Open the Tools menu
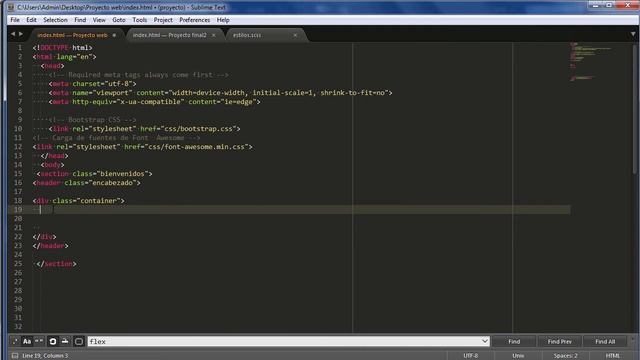This screenshot has height=360, width=640. coord(139,20)
